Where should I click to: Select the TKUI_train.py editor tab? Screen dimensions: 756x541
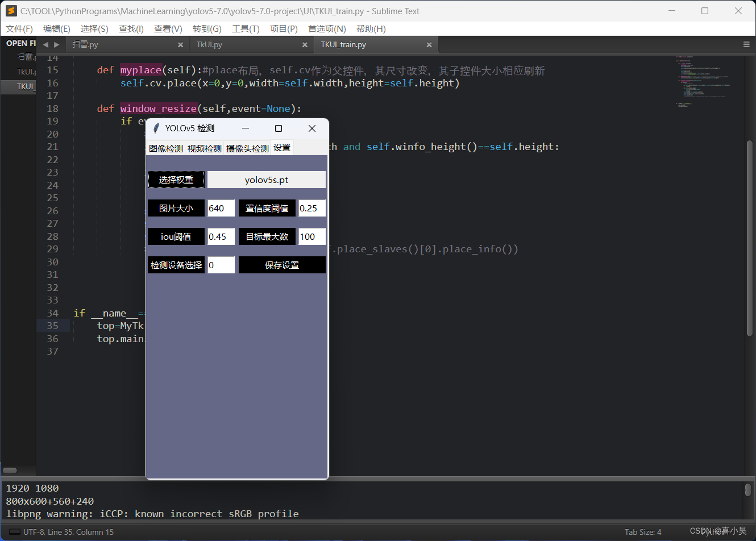click(376, 44)
